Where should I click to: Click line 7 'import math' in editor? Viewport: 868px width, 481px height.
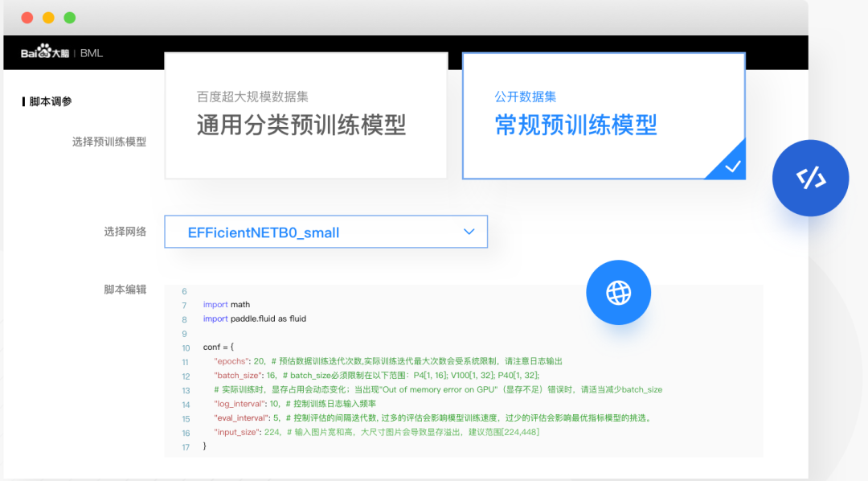pos(227,304)
